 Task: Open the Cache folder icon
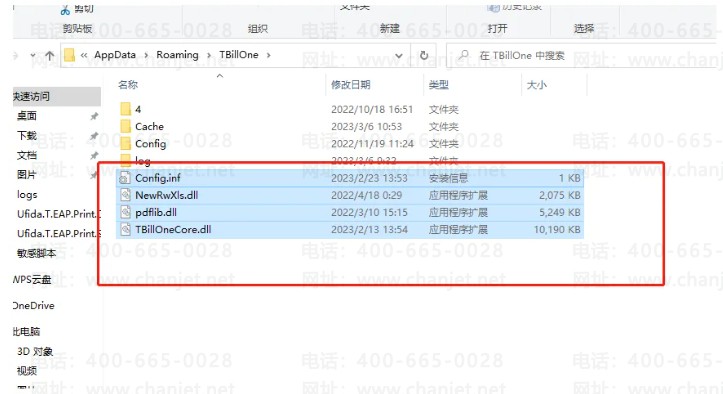tap(125, 126)
